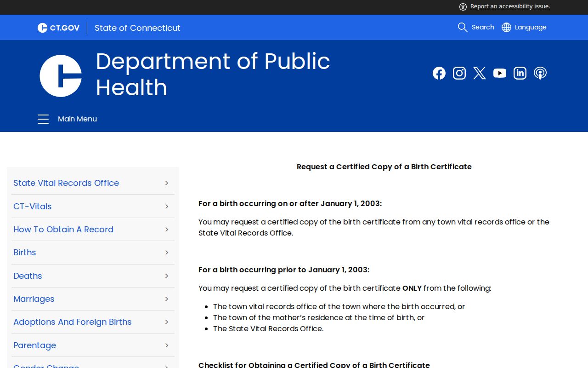Expand the Parentage chevron
The image size is (588, 368).
(167, 345)
